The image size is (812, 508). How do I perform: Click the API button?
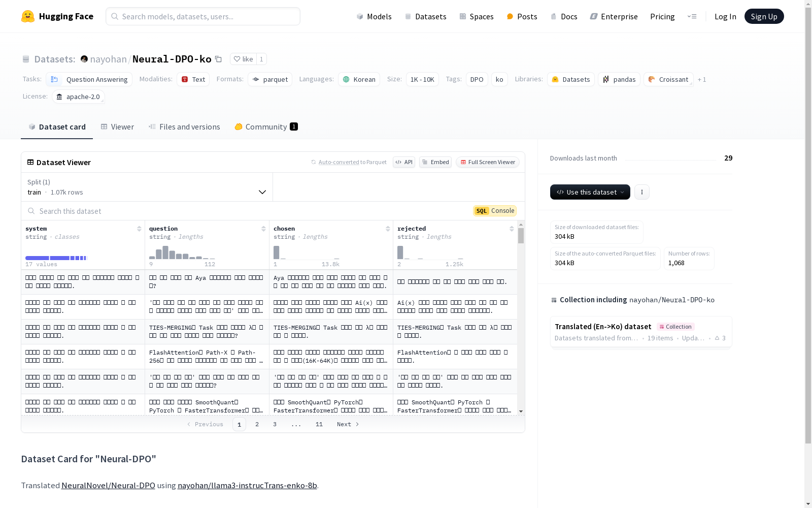(404, 162)
